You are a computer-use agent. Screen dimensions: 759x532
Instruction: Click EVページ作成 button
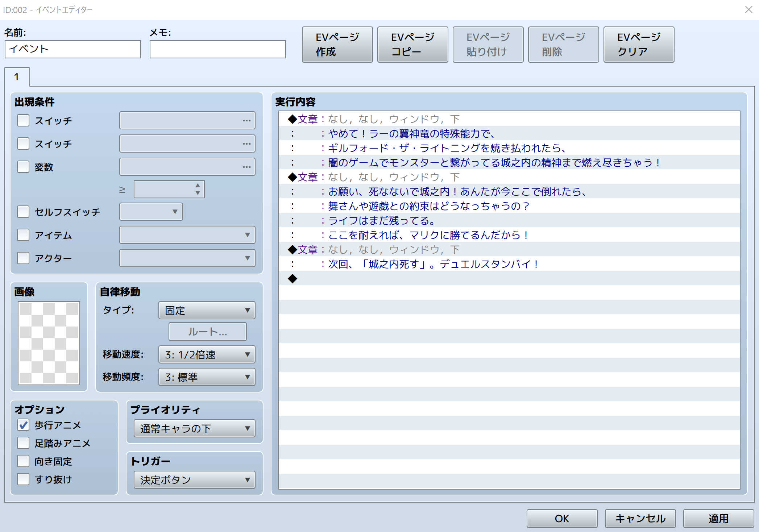[337, 44]
